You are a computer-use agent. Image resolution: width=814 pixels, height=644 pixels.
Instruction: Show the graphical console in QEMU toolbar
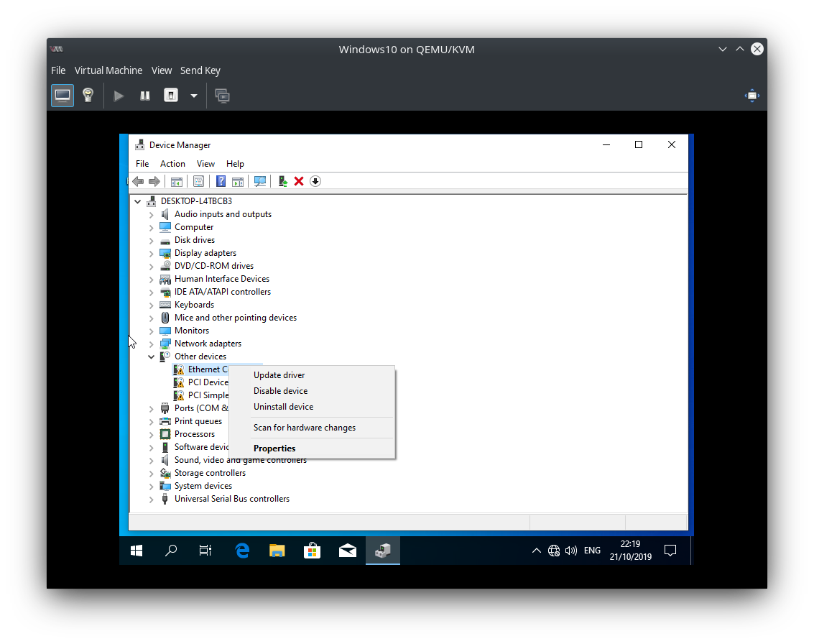[x=63, y=96]
